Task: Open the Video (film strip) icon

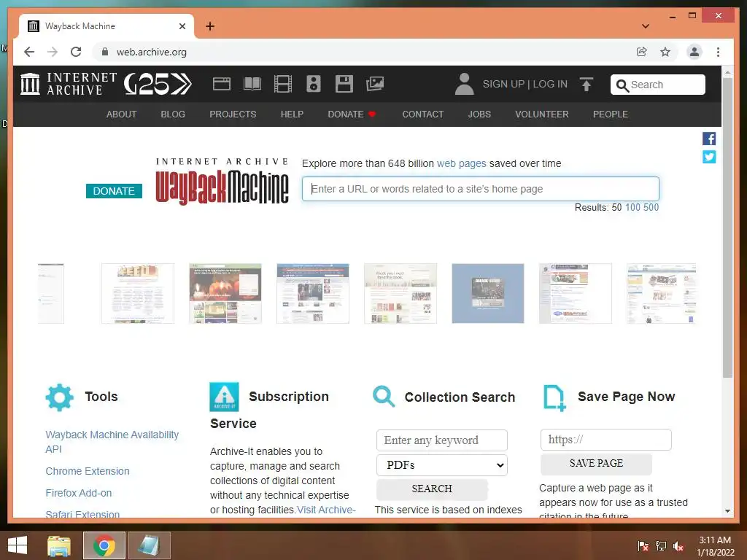Action: coord(282,85)
